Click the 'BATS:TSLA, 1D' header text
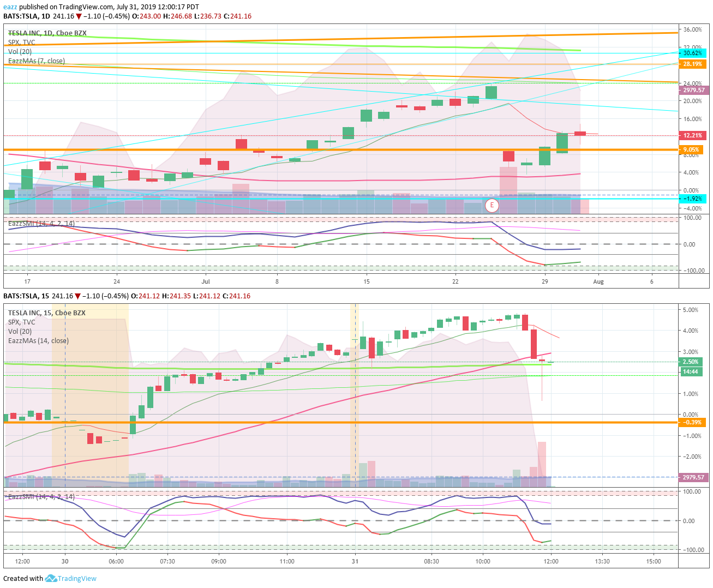 coord(27,16)
